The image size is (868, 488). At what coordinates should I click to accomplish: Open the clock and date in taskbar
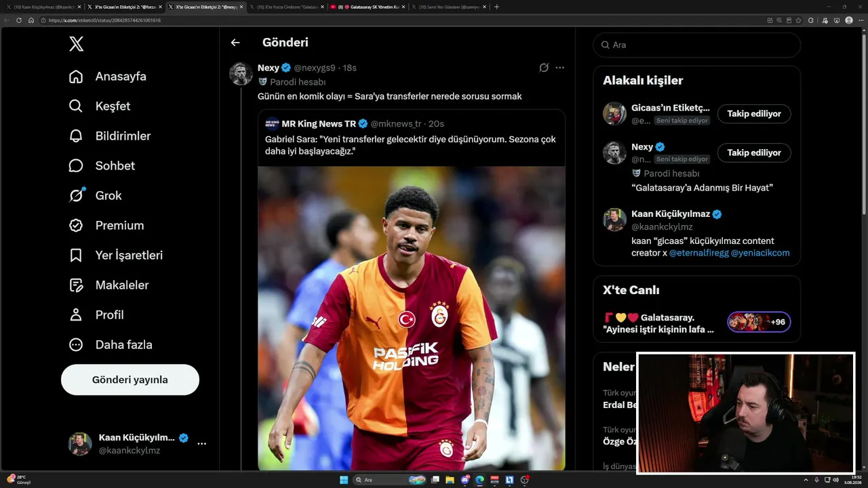pos(854,480)
